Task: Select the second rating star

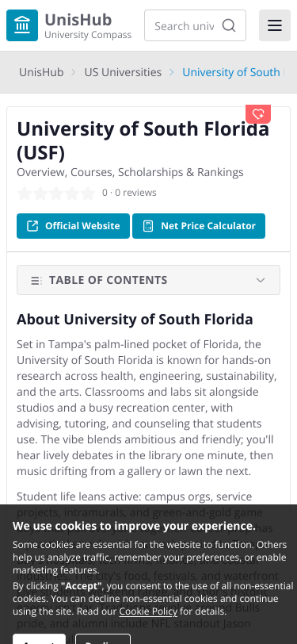Action: click(40, 193)
